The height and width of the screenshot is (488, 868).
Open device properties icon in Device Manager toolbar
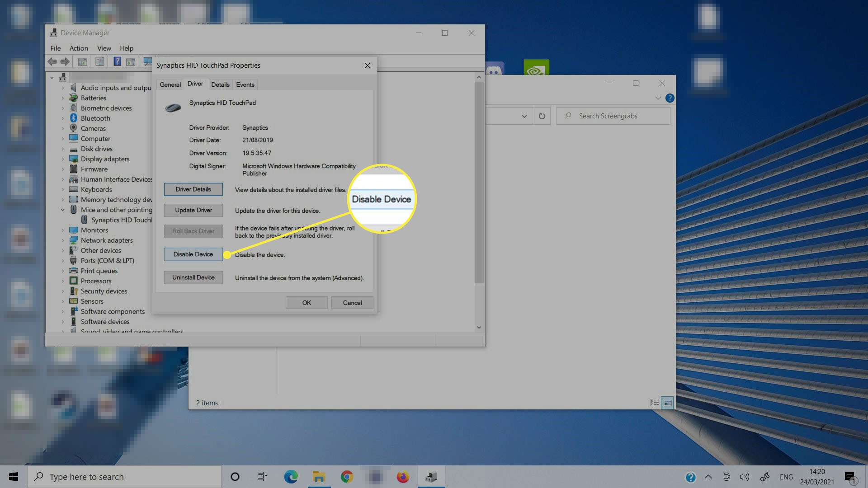tap(100, 61)
